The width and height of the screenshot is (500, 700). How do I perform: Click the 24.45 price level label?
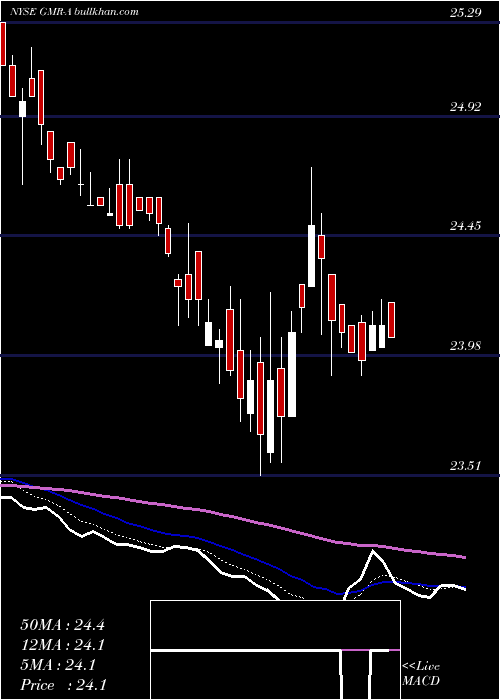point(466,226)
